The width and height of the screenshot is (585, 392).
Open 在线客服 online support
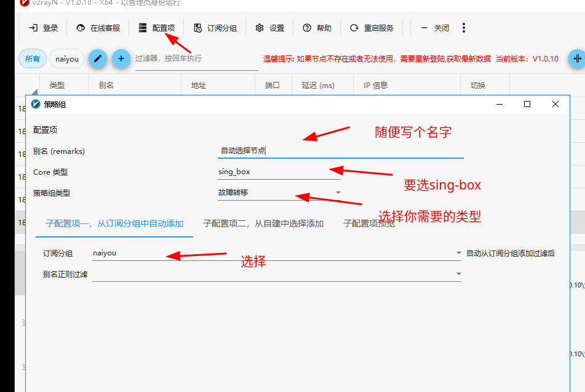pyautogui.click(x=98, y=28)
